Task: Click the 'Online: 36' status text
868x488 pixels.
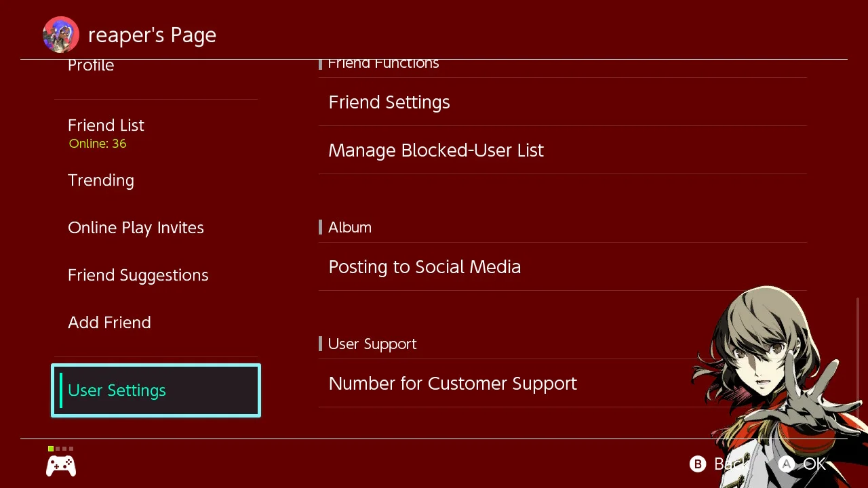Action: (98, 144)
